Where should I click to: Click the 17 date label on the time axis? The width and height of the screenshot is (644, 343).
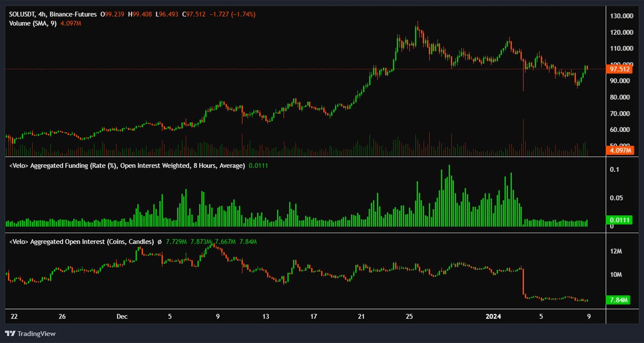coord(313,317)
